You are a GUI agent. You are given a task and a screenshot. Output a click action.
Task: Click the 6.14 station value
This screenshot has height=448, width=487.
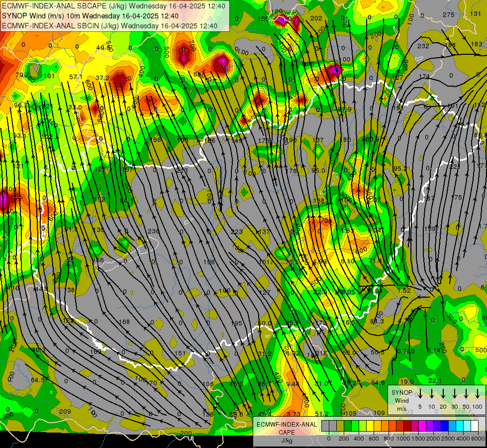pos(434,350)
